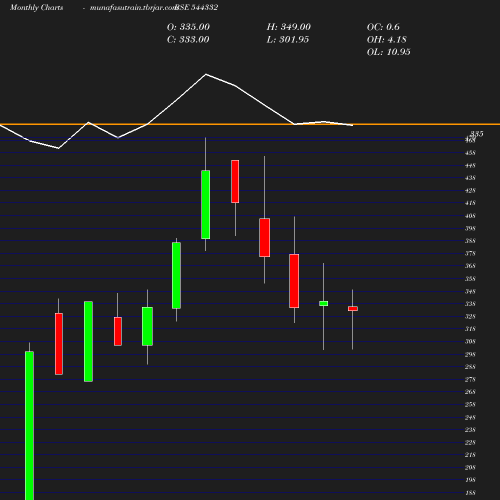Click the red candle with body between 327 and 279

pyautogui.click(x=59, y=344)
